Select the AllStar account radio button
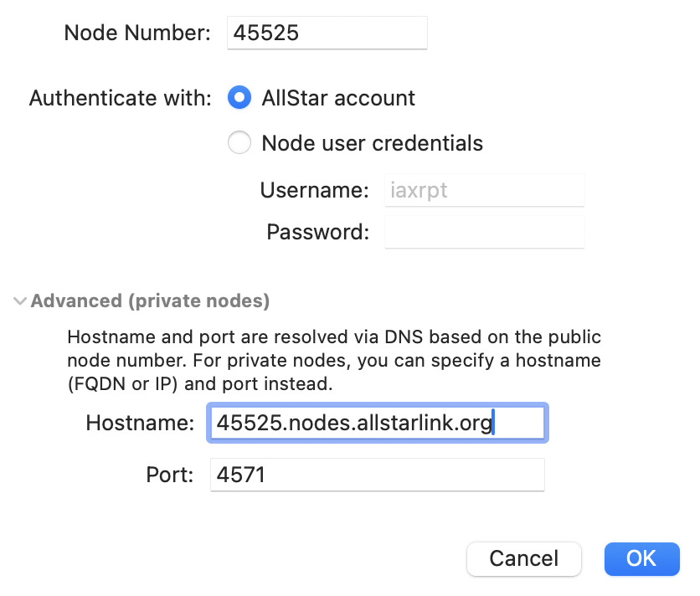700x596 pixels. point(239,98)
